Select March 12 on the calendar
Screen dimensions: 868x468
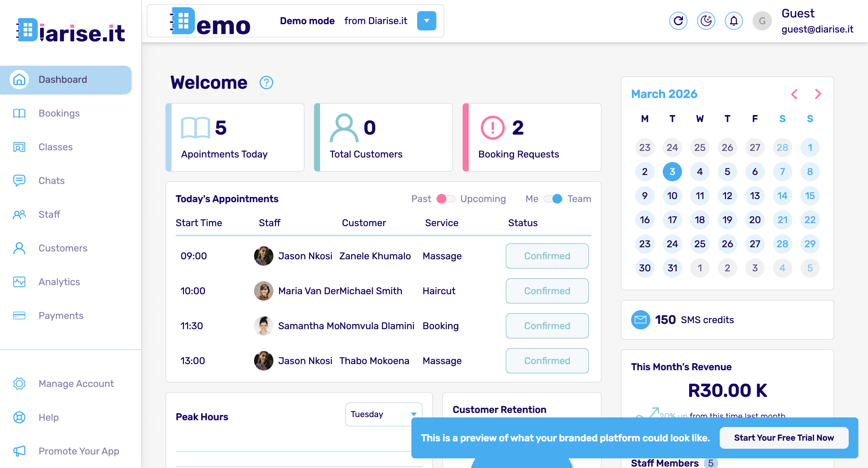pos(727,196)
